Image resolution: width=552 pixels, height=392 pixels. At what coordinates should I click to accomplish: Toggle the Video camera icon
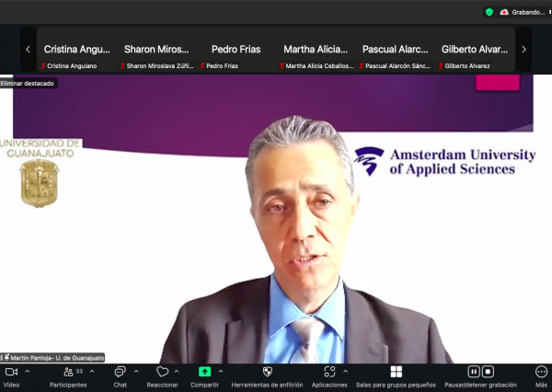[11, 372]
